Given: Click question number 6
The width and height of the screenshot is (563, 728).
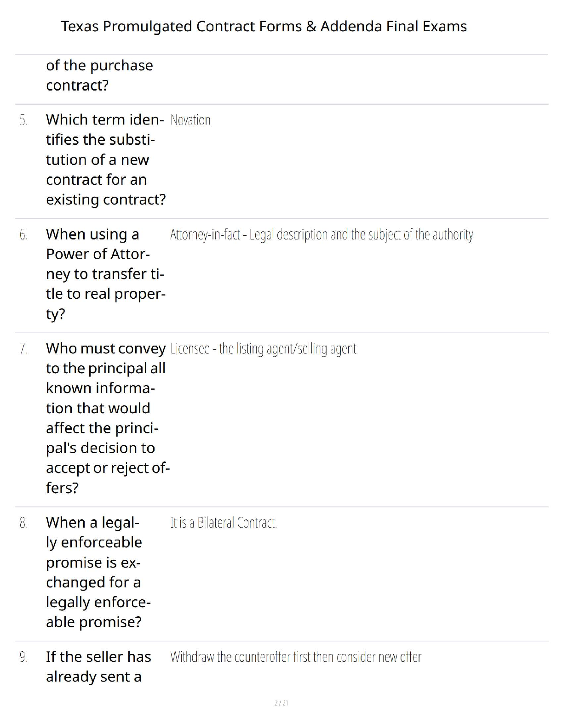Looking at the screenshot, I should 23,235.
